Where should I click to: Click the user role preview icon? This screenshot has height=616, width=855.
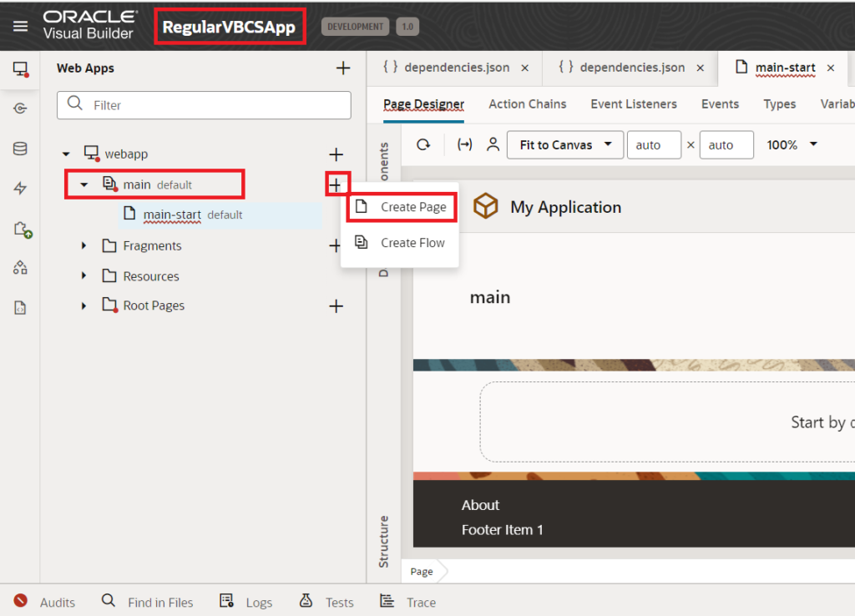pyautogui.click(x=493, y=144)
